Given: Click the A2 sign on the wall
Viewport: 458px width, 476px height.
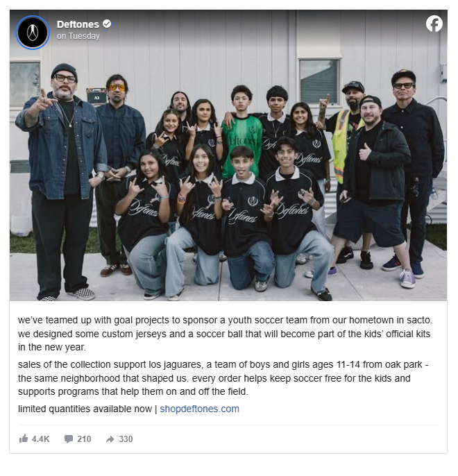Looking at the screenshot, I should pyautogui.click(x=97, y=98).
